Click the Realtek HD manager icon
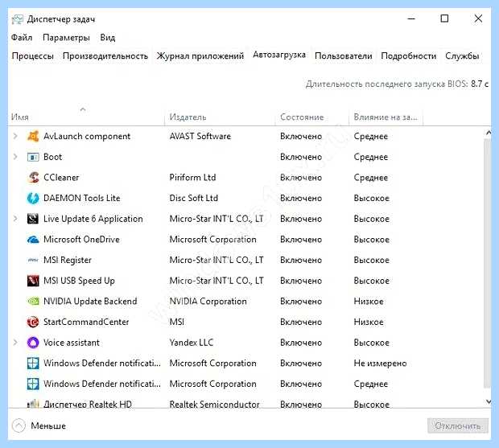Screen dimensions: 499x448 point(33,404)
